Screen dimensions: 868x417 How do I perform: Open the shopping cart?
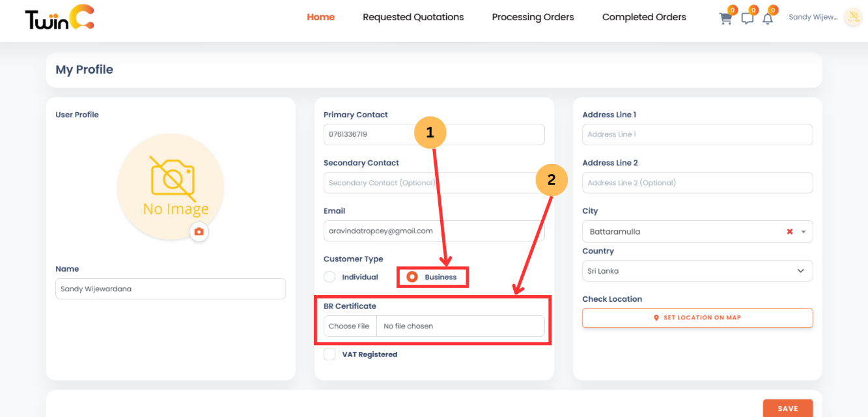click(x=725, y=18)
